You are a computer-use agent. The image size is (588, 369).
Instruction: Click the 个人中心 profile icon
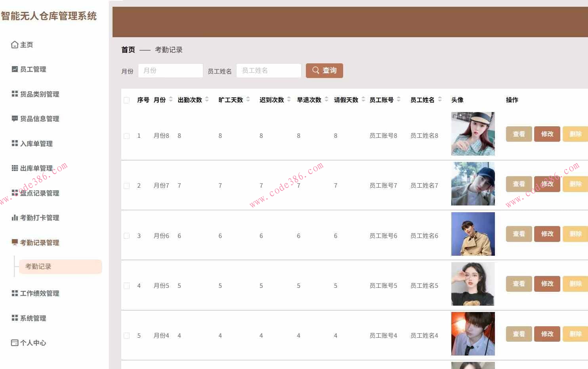tap(15, 342)
